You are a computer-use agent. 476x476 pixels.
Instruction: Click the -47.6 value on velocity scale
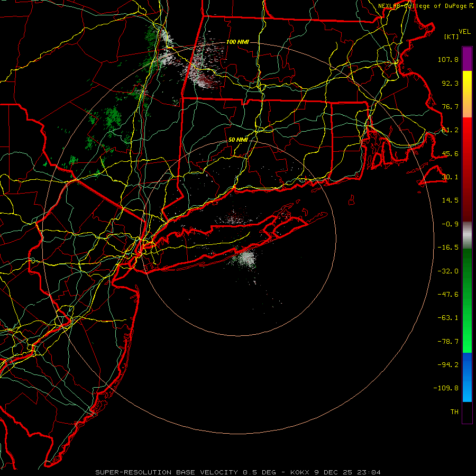448,295
